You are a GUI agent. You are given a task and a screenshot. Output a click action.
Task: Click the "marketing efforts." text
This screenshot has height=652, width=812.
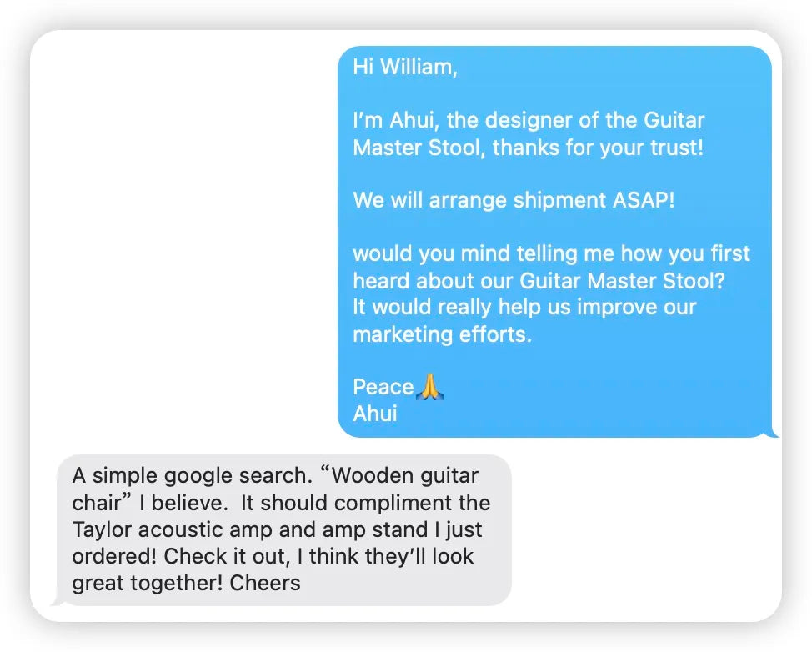(x=442, y=334)
